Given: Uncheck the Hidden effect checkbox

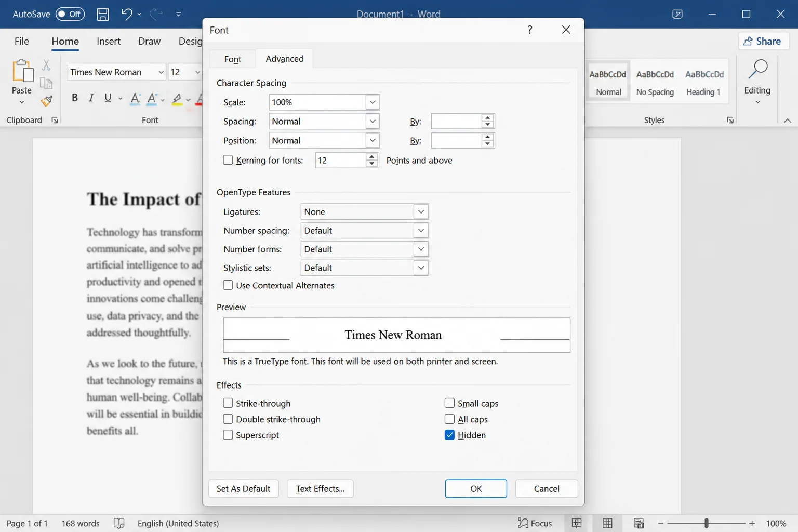Looking at the screenshot, I should 450,435.
